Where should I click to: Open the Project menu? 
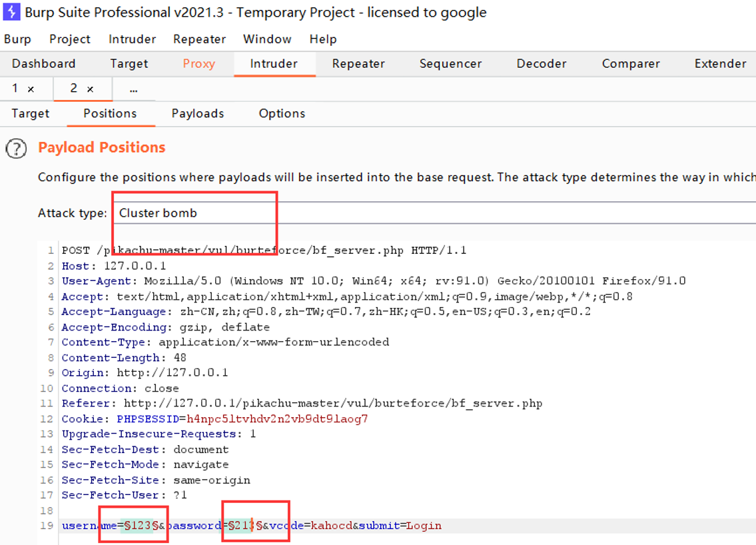coord(70,39)
